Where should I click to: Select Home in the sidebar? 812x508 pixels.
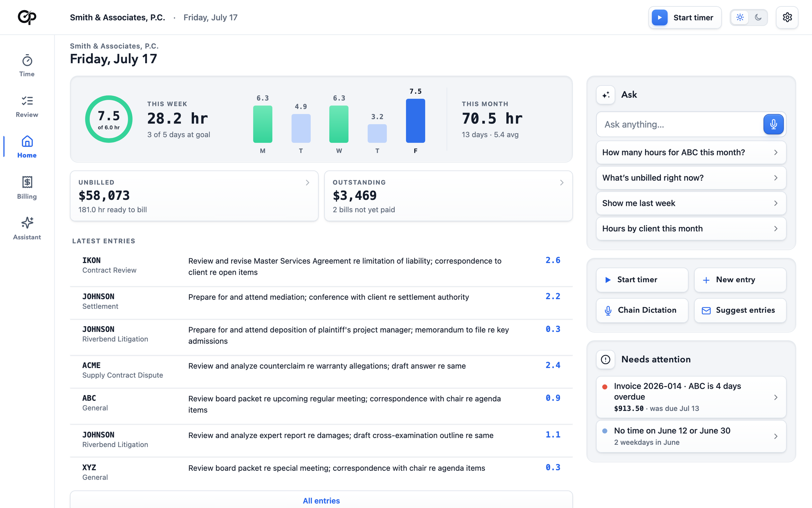(27, 147)
